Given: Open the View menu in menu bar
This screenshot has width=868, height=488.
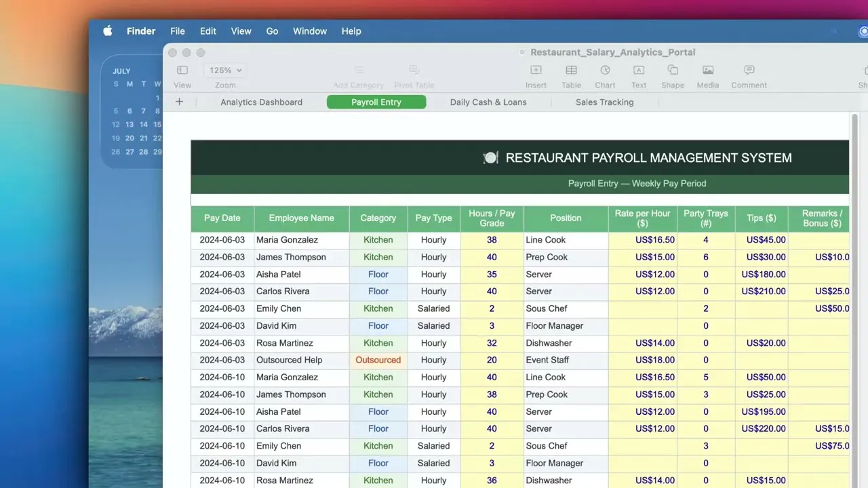Looking at the screenshot, I should point(241,31).
